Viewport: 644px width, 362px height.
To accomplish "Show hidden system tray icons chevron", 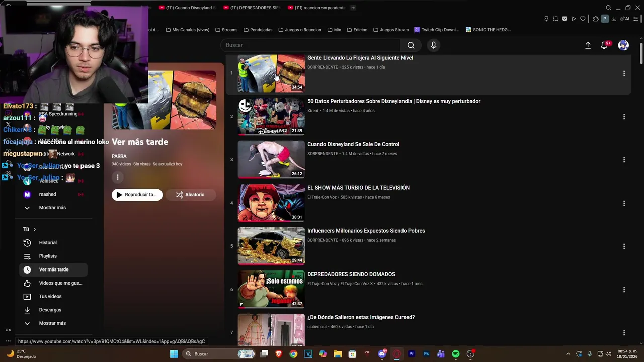I will [x=568, y=354].
